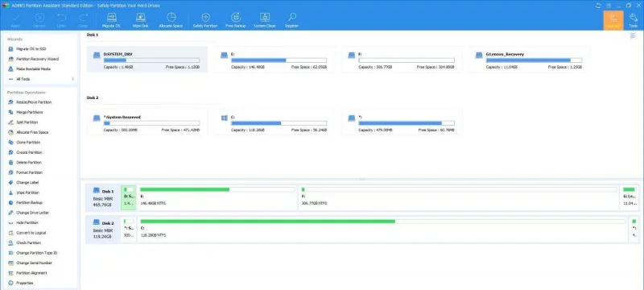
Task: Select the D: block in Disk 1 map
Action: [x=129, y=197]
